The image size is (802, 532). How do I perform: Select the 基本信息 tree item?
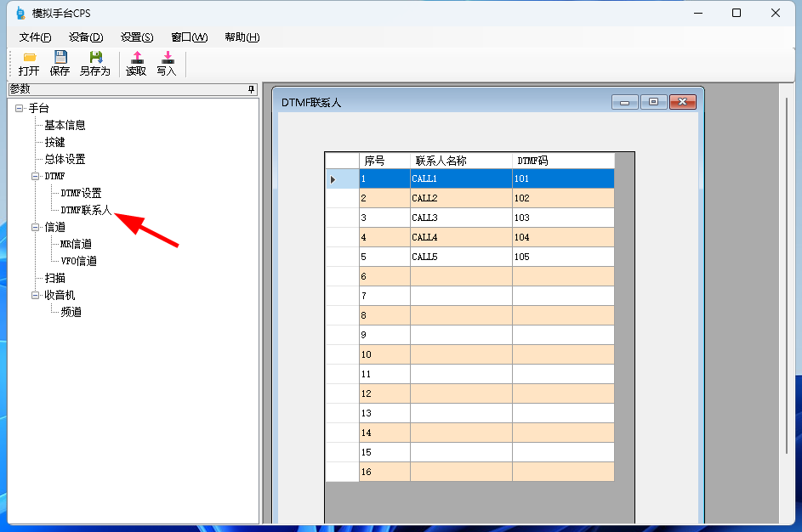tap(65, 125)
